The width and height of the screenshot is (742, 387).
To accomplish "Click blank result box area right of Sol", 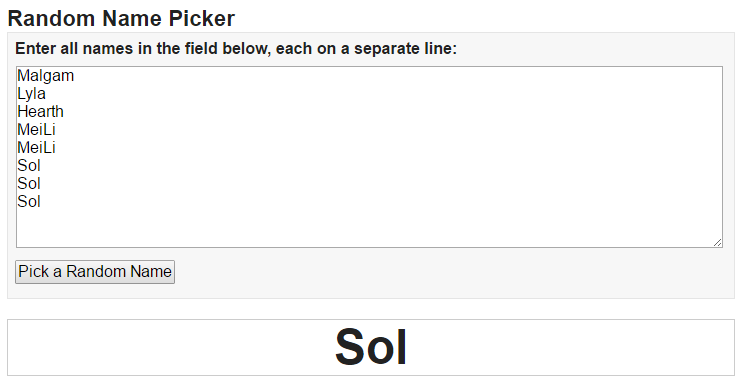I will [x=570, y=348].
